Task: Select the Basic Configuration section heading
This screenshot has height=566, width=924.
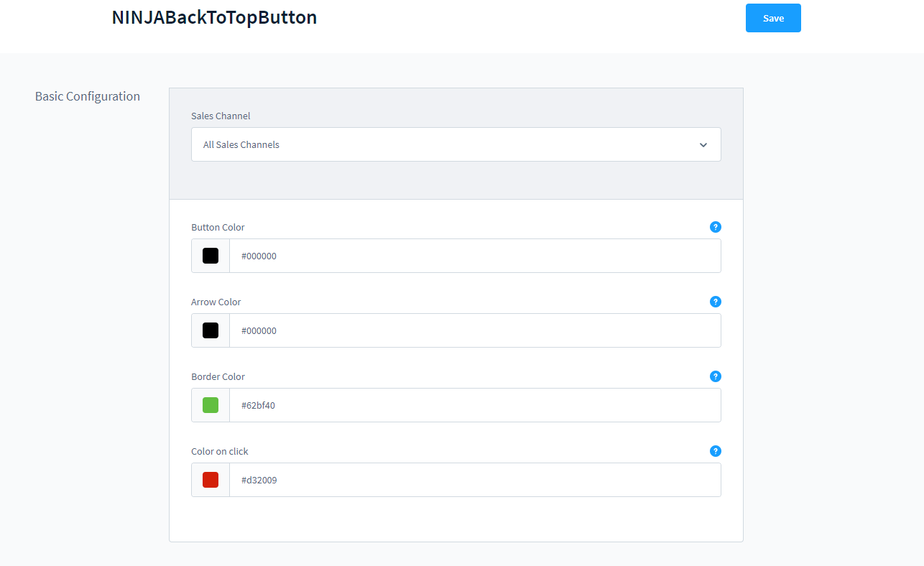Action: coord(88,96)
